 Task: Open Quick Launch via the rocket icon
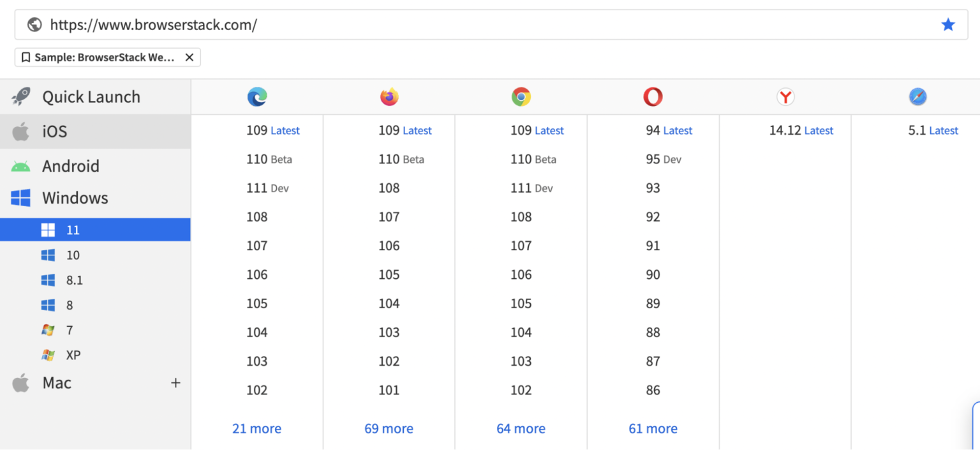coord(20,96)
